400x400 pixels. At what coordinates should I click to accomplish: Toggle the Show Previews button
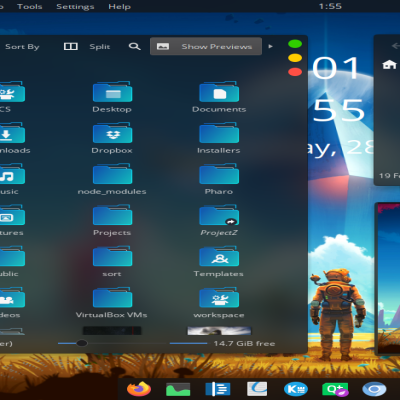click(206, 46)
